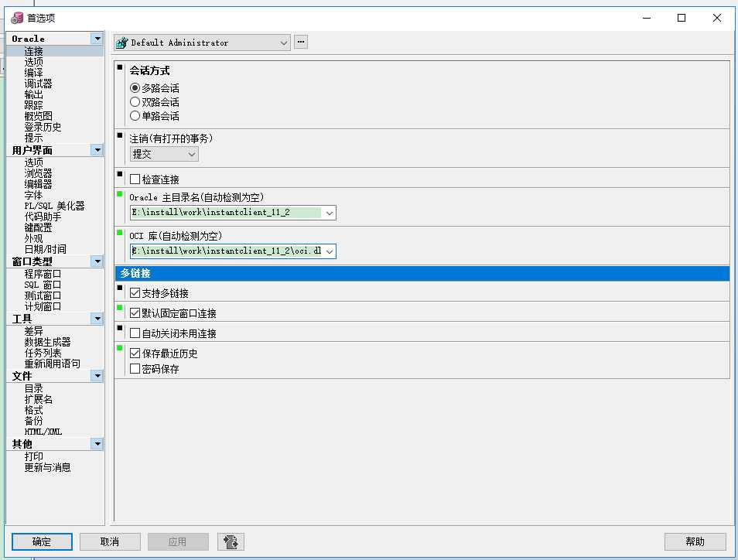Enable the 密码保存 checkbox
The height and width of the screenshot is (560, 738).
click(135, 368)
